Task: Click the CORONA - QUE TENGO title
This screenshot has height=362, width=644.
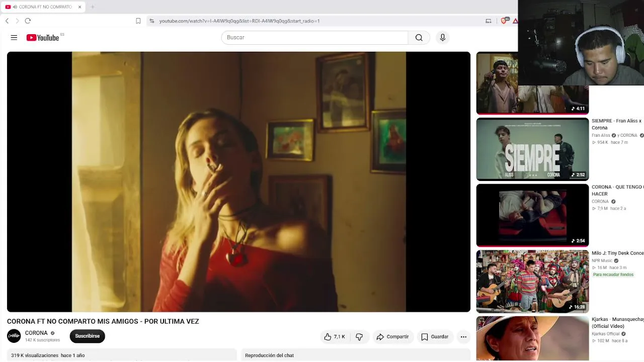Action: click(618, 190)
